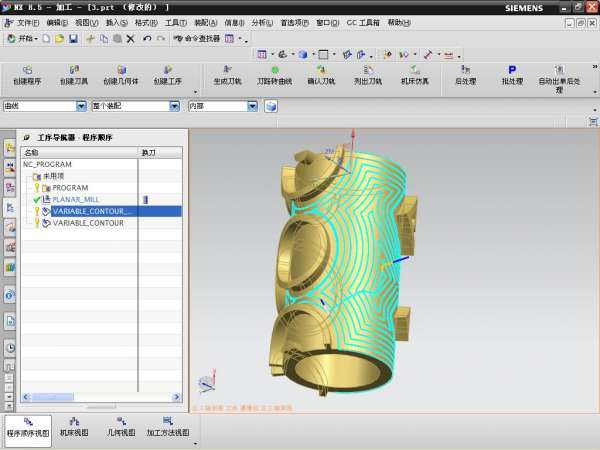This screenshot has width=600, height=450.
Task: Open the 开始 (Start) dropdown button
Action: 23,38
